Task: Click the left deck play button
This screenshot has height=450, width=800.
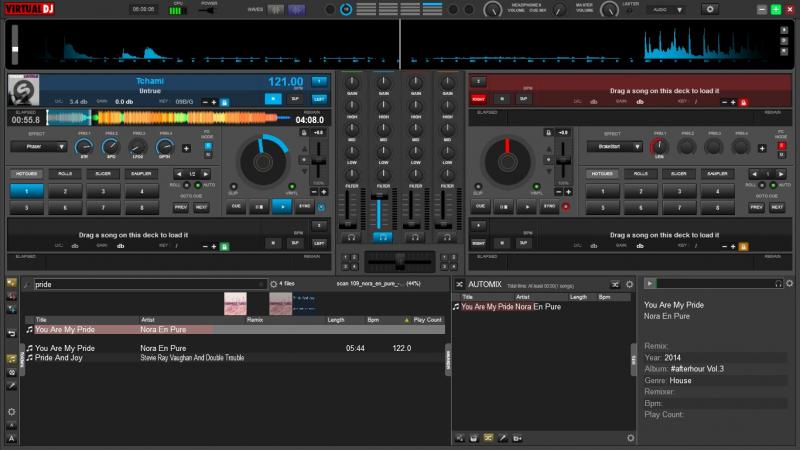Action: [282, 207]
